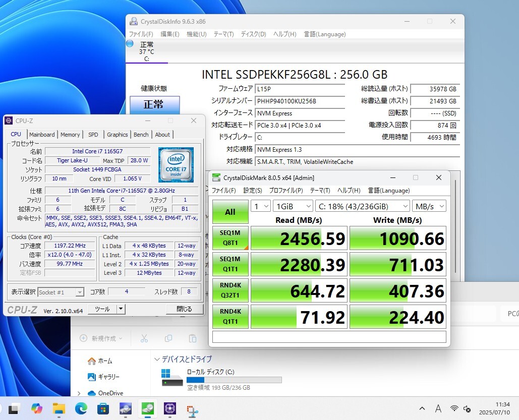Open ファイル(F) menu in CrystalDiskMark
Screen dimensions: 519x420
tap(224, 190)
